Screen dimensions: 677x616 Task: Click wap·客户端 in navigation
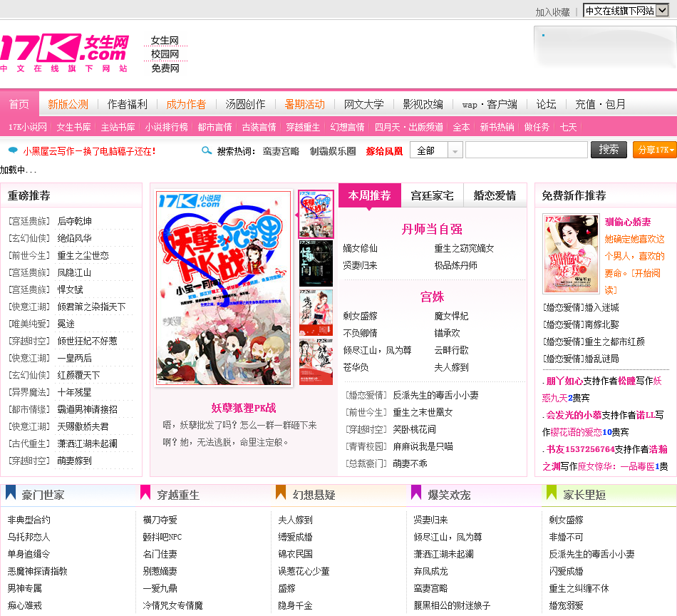coord(490,105)
